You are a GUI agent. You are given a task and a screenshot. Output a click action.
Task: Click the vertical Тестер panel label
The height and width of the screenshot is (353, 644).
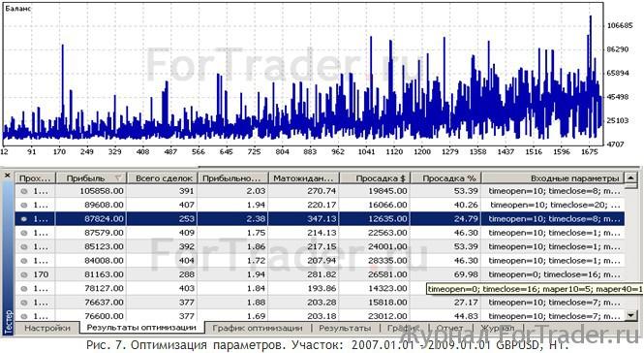(8, 322)
